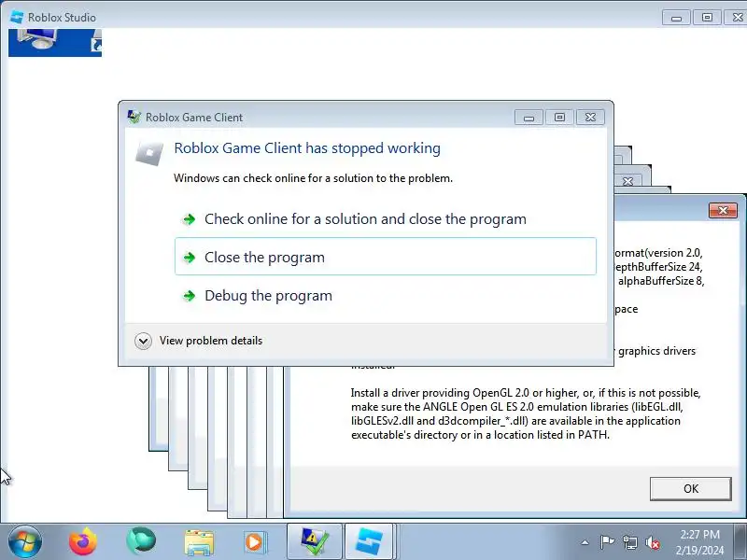Open the clock showing 2:27 PM
Image resolution: width=747 pixels, height=560 pixels.
point(699,542)
